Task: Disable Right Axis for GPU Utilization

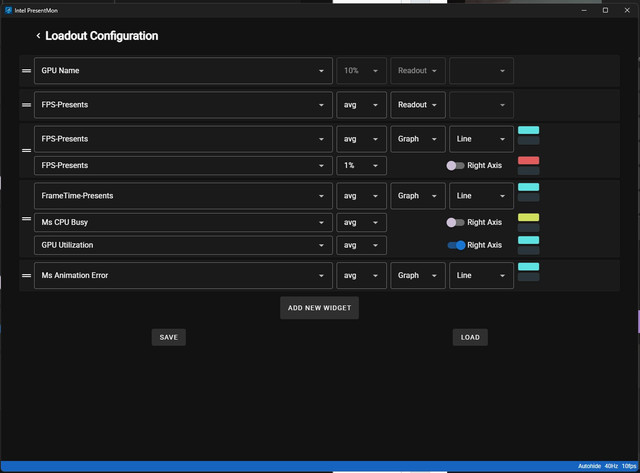Action: pyautogui.click(x=456, y=245)
